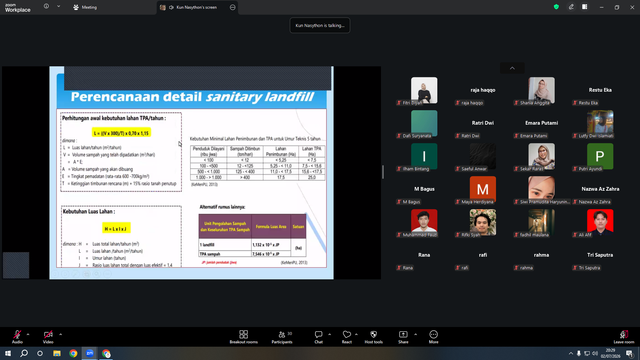Open the notification center icon
The image size is (640, 360).
pyautogui.click(x=630, y=353)
